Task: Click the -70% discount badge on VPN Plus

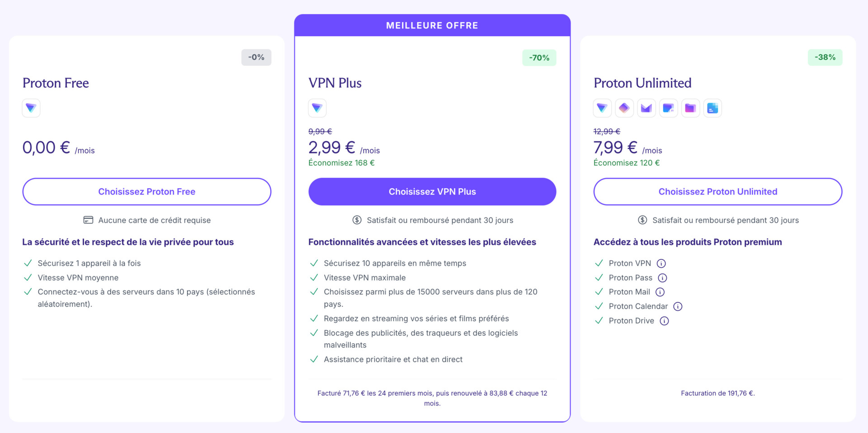Action: (539, 57)
